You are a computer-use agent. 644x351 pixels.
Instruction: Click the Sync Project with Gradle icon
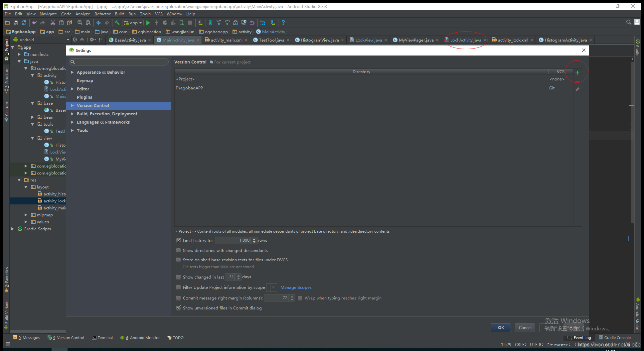tap(210, 23)
